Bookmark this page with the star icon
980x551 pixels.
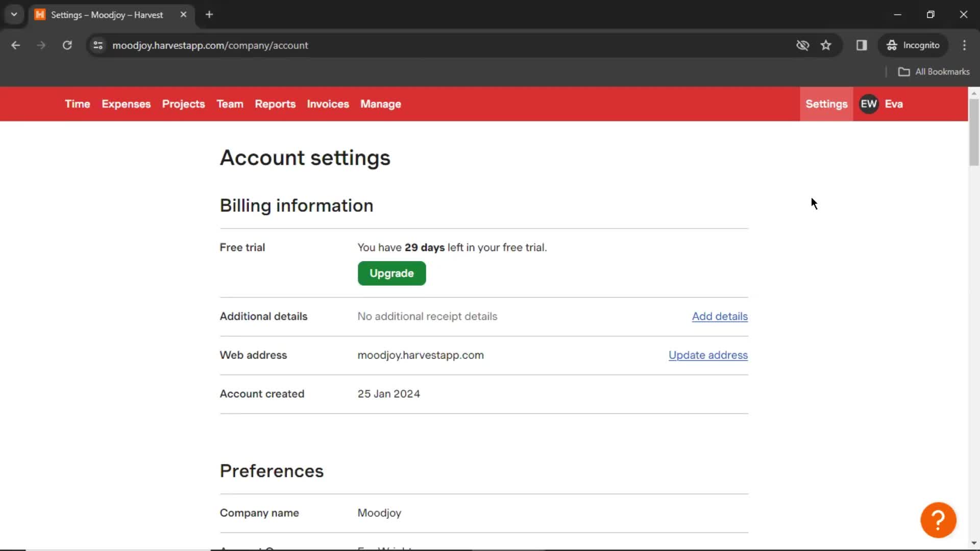(x=826, y=45)
